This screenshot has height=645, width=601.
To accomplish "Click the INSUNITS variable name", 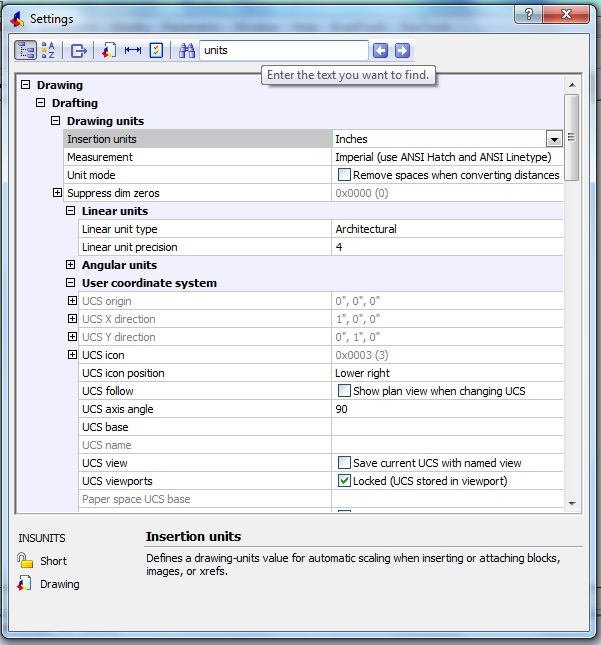I will pyautogui.click(x=42, y=538).
